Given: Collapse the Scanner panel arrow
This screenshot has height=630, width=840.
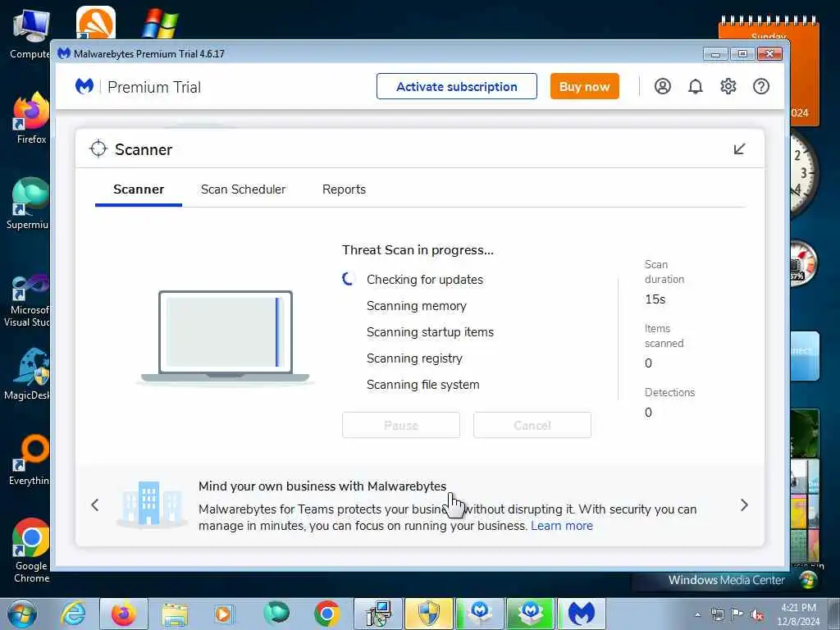Looking at the screenshot, I should point(739,149).
